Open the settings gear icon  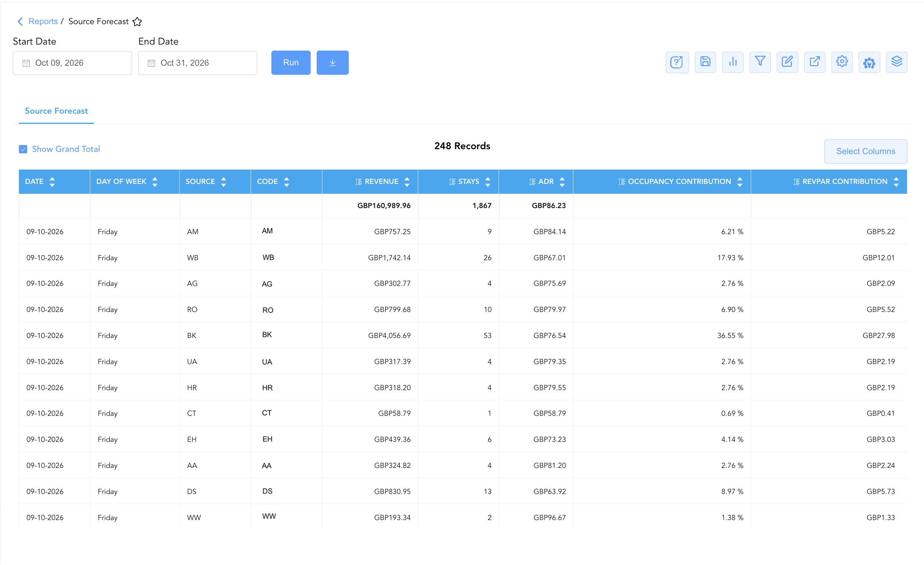[x=842, y=62]
